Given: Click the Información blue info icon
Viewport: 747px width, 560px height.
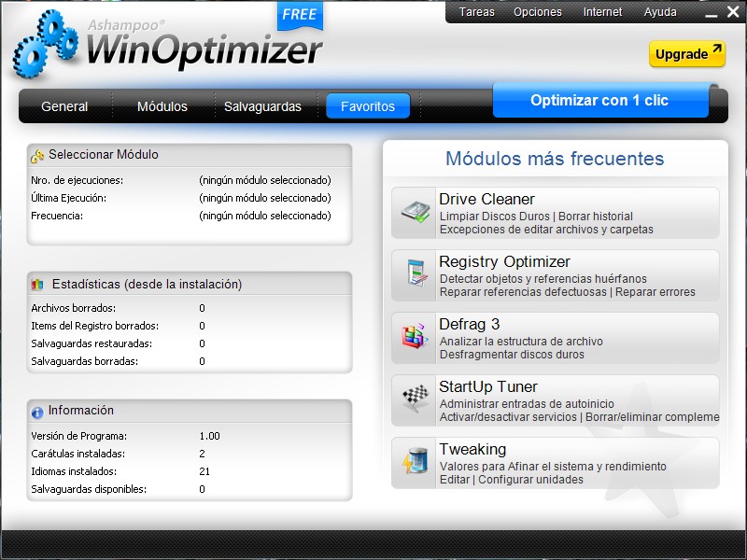Looking at the screenshot, I should [37, 413].
